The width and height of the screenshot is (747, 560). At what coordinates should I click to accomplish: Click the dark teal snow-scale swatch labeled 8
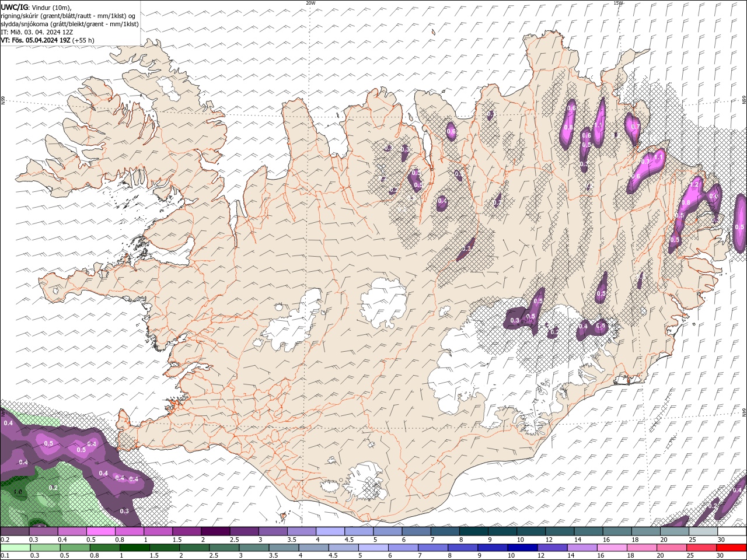pyautogui.click(x=473, y=531)
